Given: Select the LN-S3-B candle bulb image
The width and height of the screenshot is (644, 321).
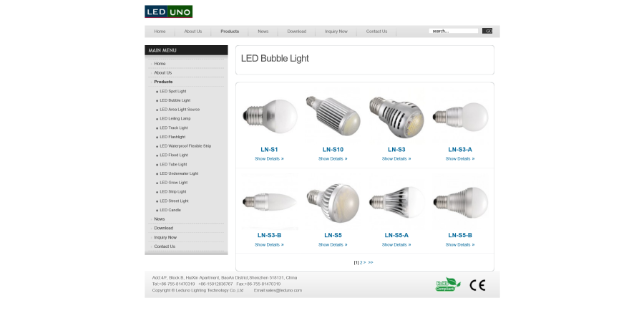Looking at the screenshot, I should point(270,201).
